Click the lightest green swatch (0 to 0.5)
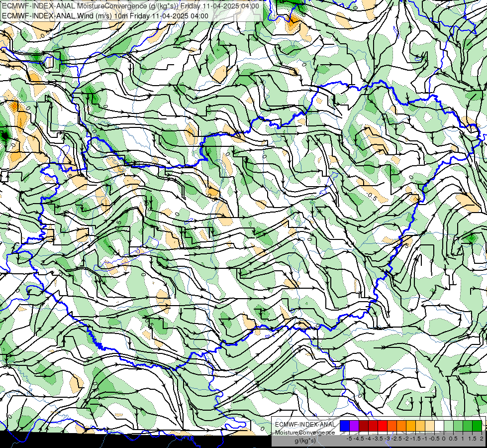 (x=449, y=426)
